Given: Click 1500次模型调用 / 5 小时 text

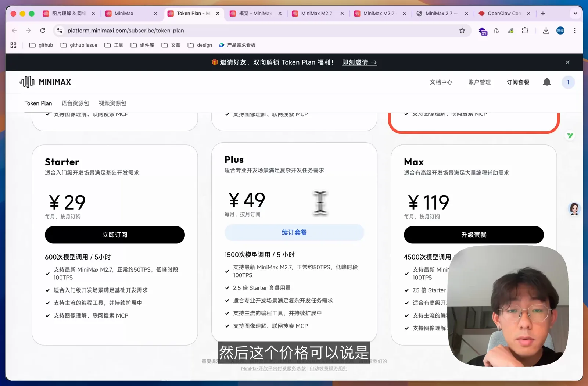Looking at the screenshot, I should [259, 255].
